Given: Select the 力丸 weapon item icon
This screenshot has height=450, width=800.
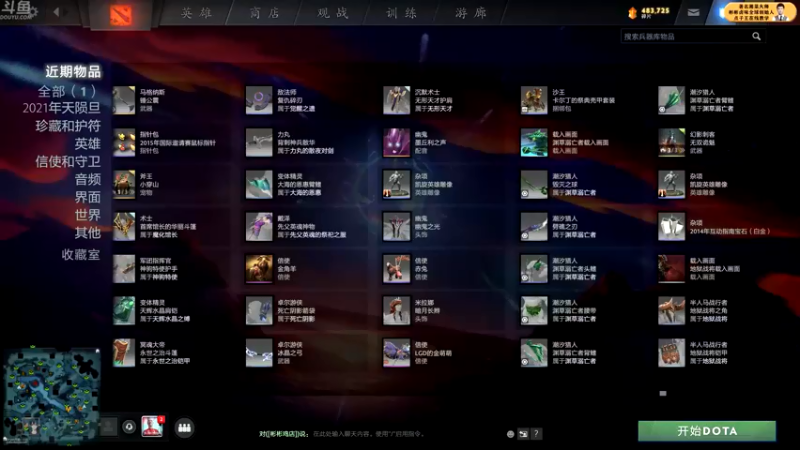Looking at the screenshot, I should coord(259,142).
